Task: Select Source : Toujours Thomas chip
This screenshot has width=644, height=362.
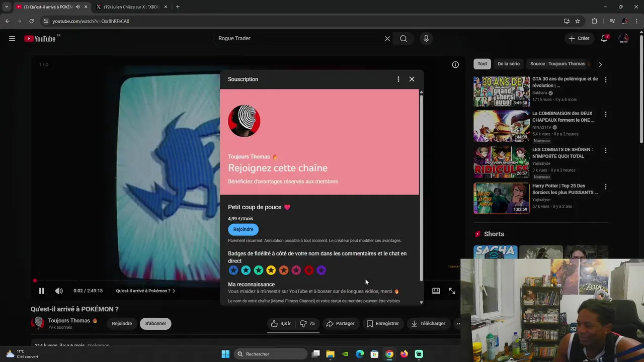Action: click(557, 64)
